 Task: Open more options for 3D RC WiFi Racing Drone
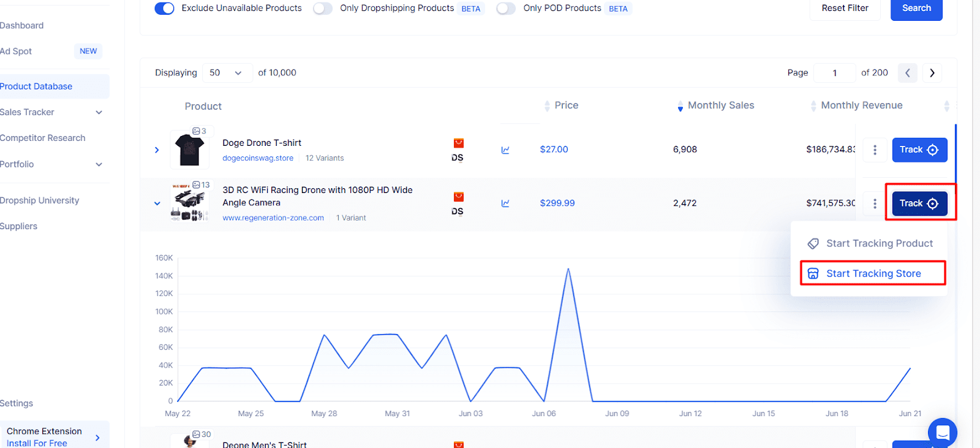pyautogui.click(x=875, y=203)
